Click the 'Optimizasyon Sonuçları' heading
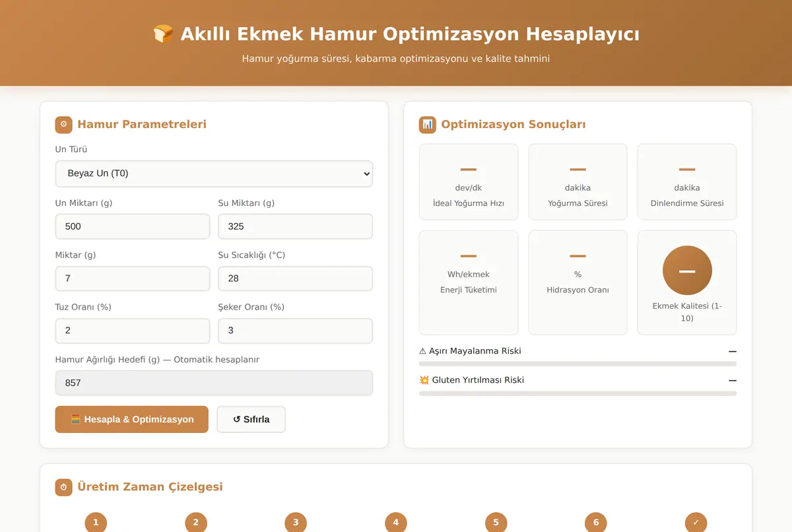The height and width of the screenshot is (532, 792). pos(513,124)
